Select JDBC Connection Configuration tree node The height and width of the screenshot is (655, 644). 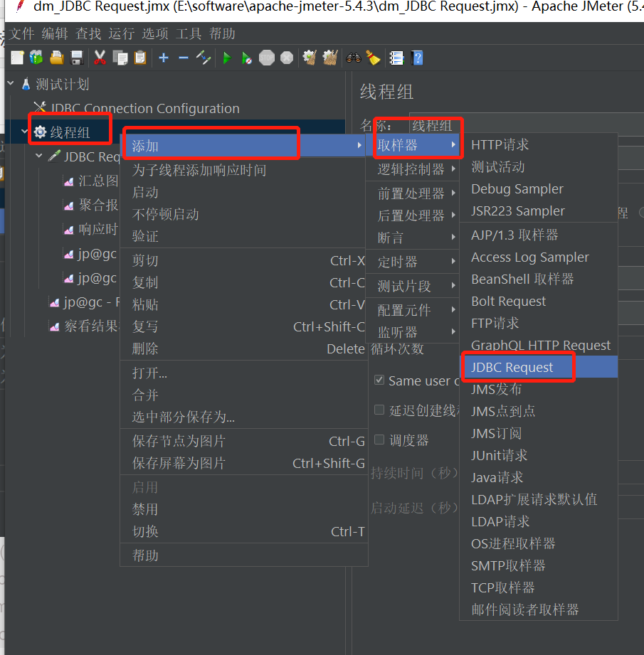coord(144,108)
